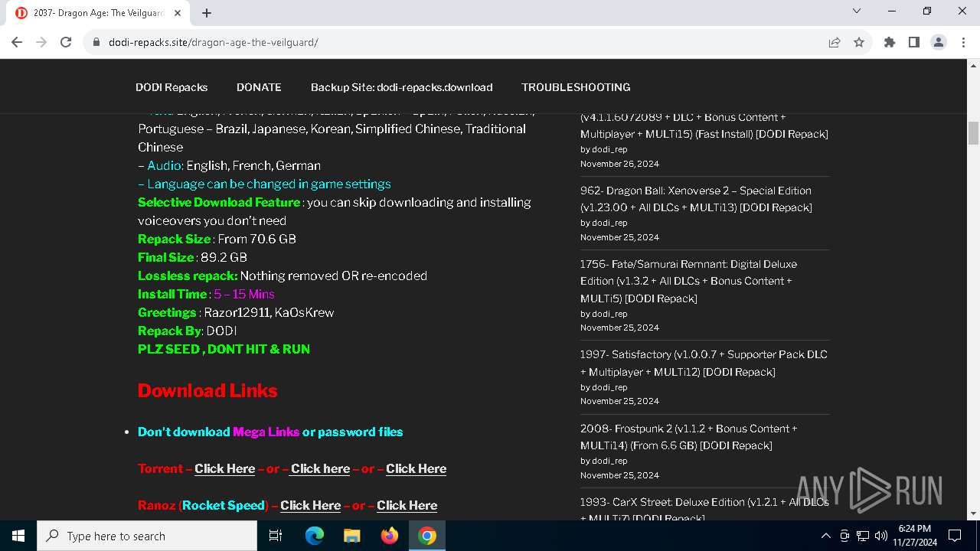This screenshot has height=551, width=980.
Task: View site information lock icon
Action: pyautogui.click(x=96, y=42)
